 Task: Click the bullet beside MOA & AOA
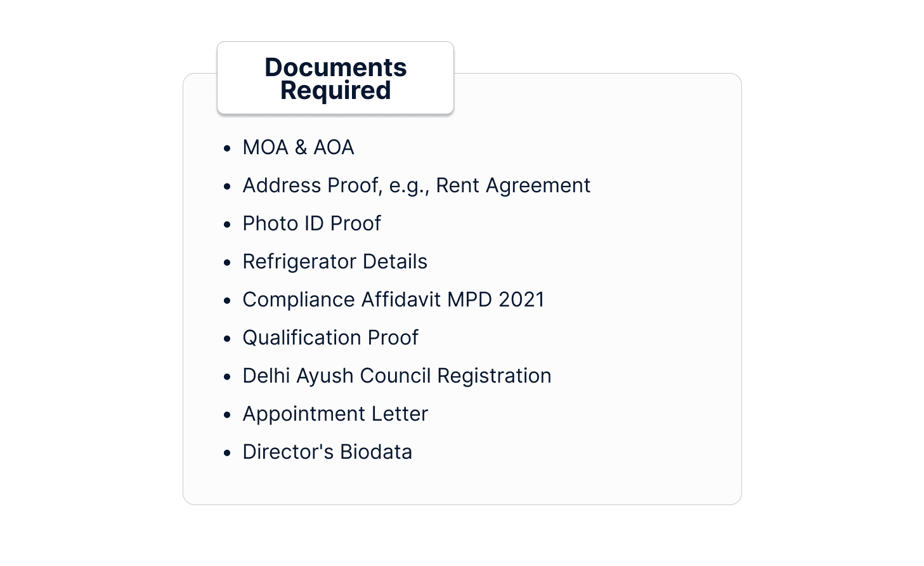pyautogui.click(x=227, y=148)
